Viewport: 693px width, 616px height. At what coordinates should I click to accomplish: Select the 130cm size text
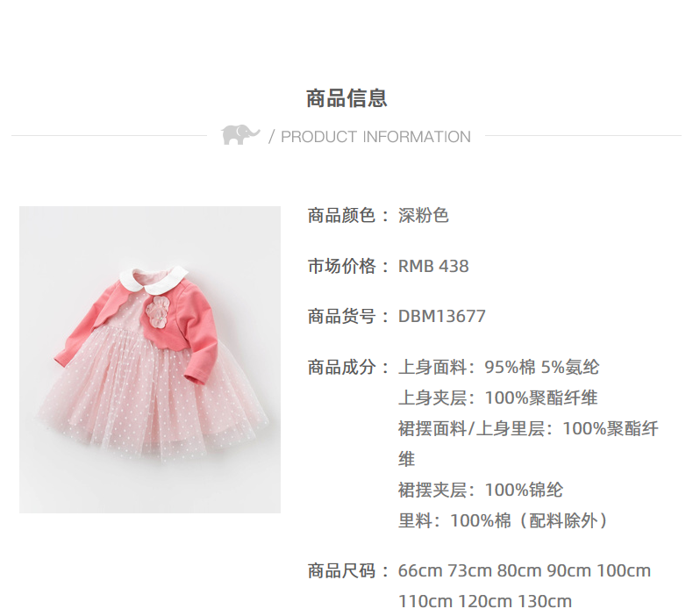(x=545, y=601)
